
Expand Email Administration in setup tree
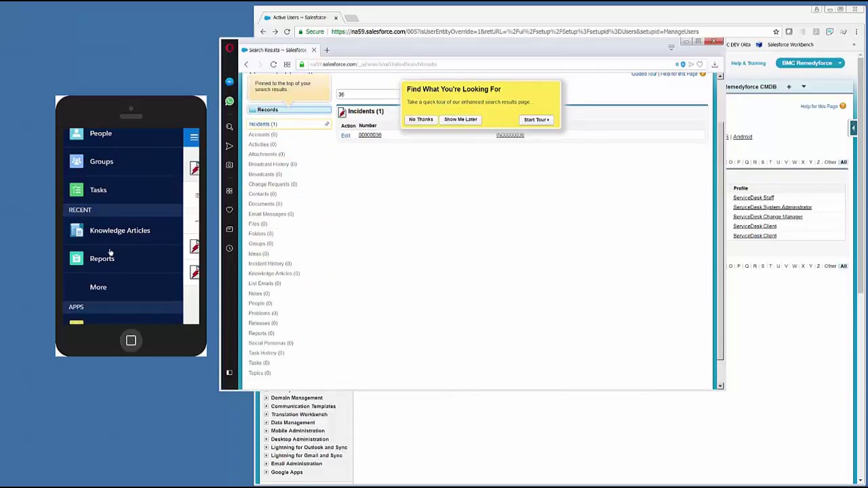pos(266,464)
